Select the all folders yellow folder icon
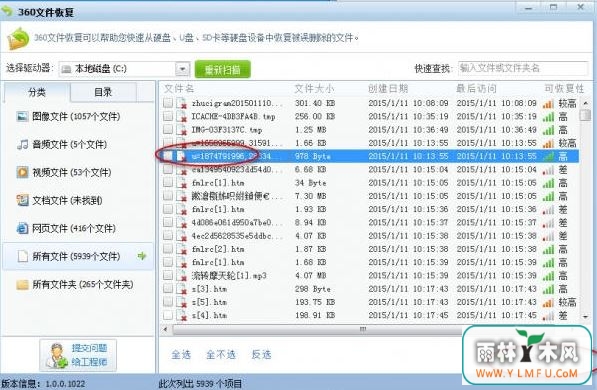The width and height of the screenshot is (597, 390). click(x=22, y=285)
